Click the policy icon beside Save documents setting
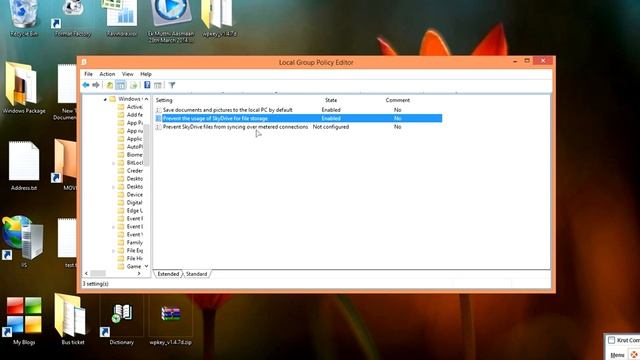Screen dimensions: 640x360 coord(158,110)
